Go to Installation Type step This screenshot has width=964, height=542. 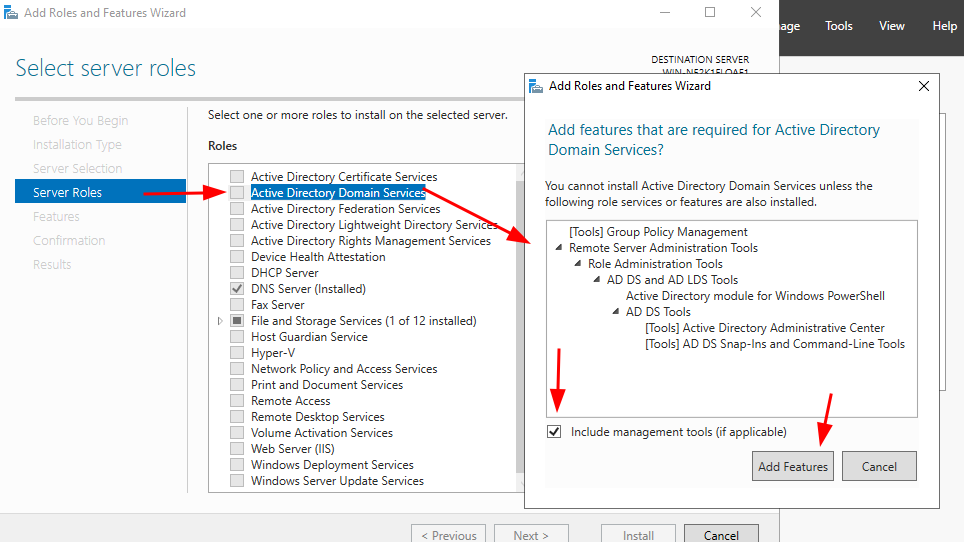tap(77, 144)
